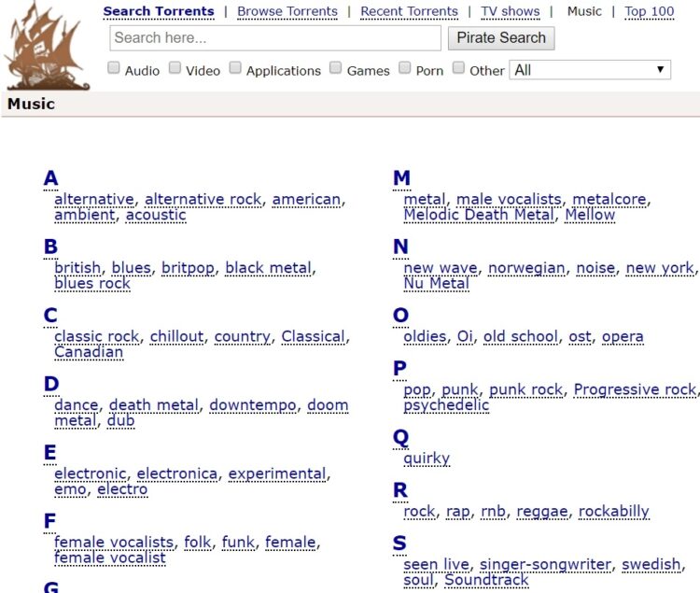The height and width of the screenshot is (593, 700).
Task: Open the folk genre link
Action: coord(198,542)
